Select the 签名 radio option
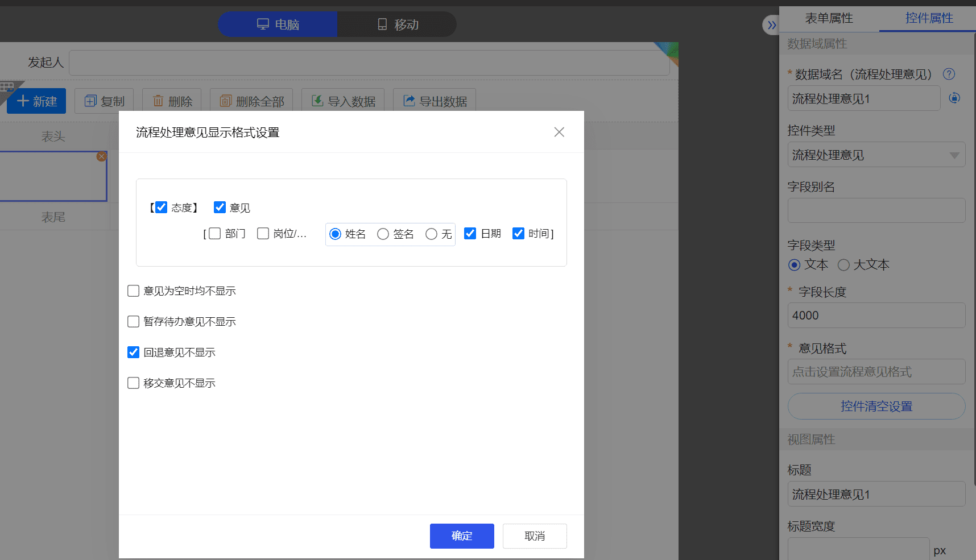 [x=383, y=234]
